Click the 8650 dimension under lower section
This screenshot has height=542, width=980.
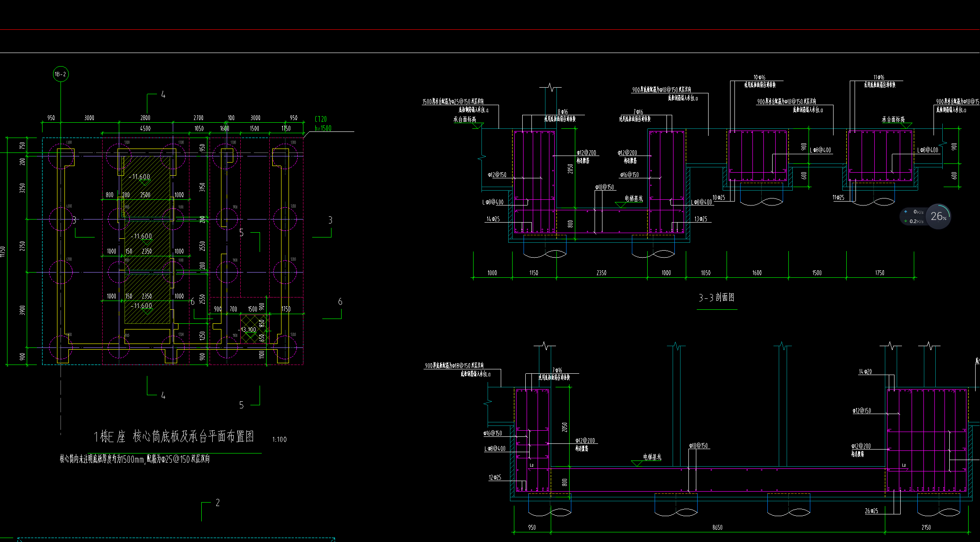717,528
